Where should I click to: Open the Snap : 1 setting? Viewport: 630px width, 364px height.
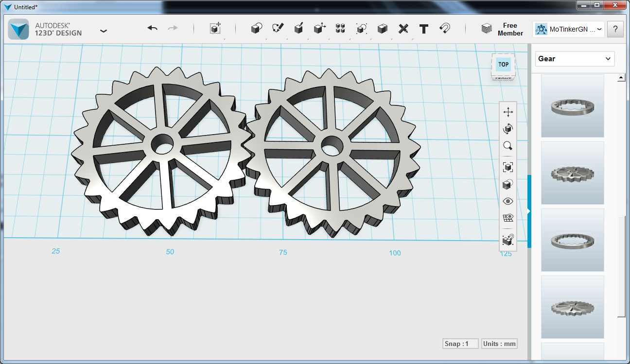(460, 344)
